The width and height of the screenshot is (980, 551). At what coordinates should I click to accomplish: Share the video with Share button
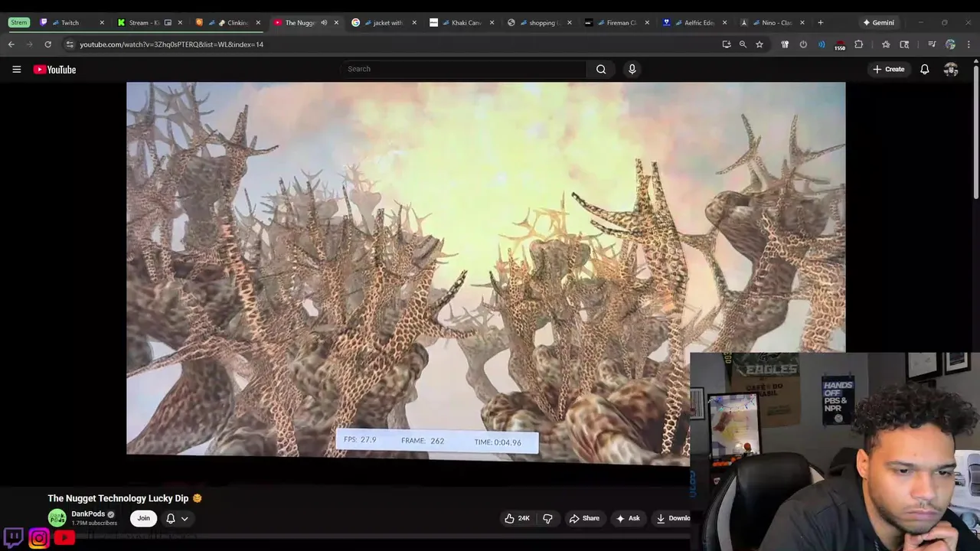tap(584, 518)
